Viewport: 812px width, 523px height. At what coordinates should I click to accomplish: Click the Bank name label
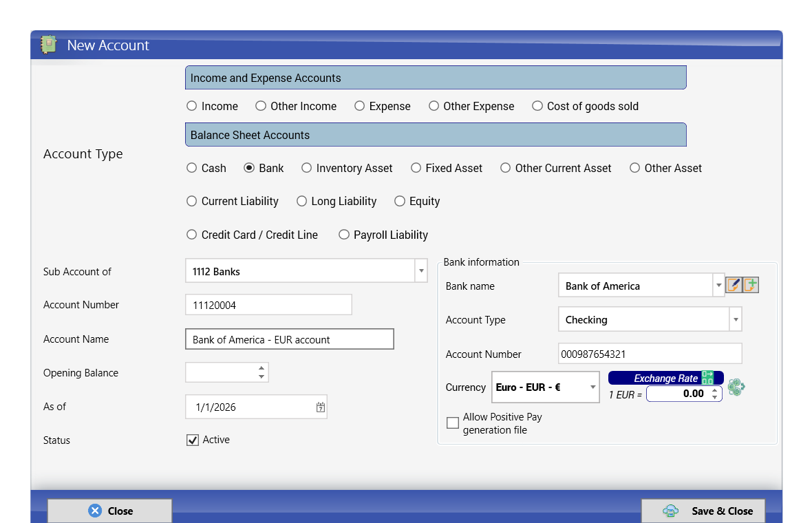click(470, 286)
